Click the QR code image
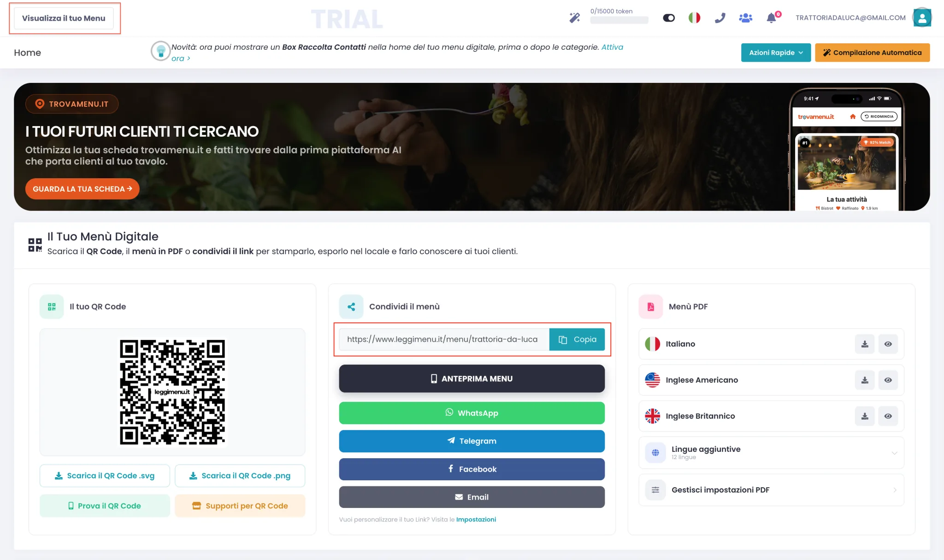Screen dimensions: 944x560 pyautogui.click(x=172, y=392)
